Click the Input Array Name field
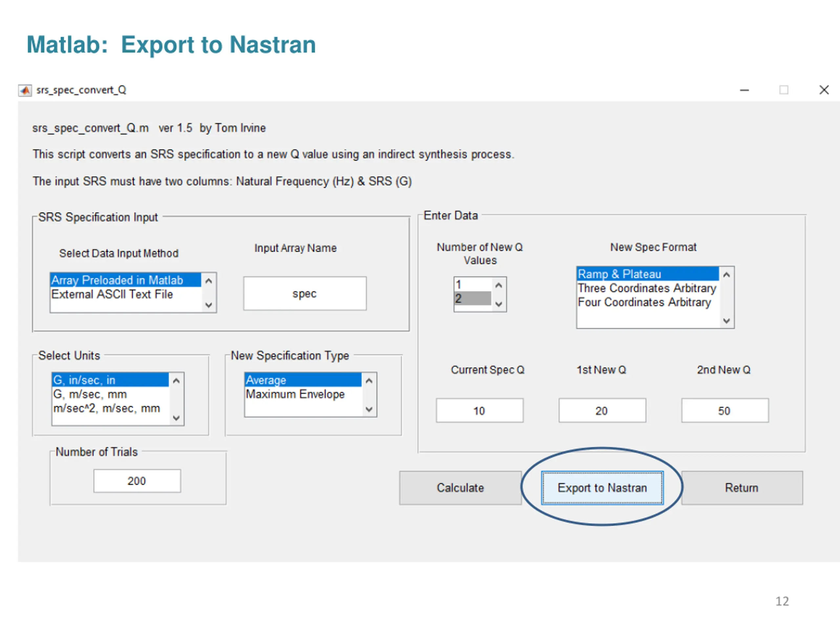Image resolution: width=840 pixels, height=630 pixels. (305, 294)
